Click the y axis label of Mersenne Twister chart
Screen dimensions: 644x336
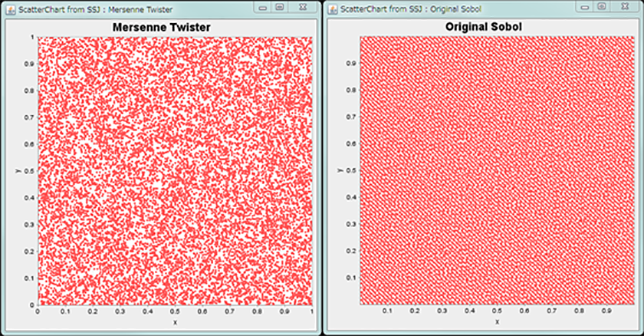17,170
